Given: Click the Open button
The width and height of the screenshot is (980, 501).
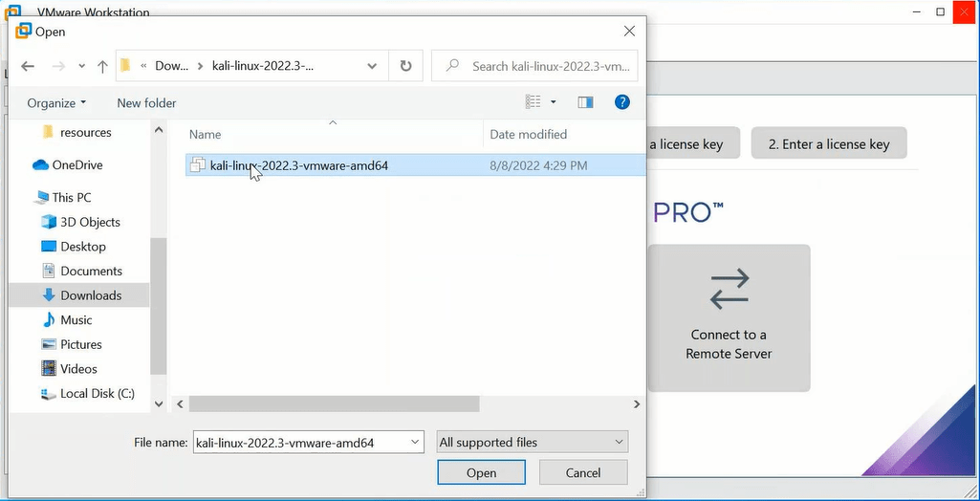Looking at the screenshot, I should (x=481, y=473).
